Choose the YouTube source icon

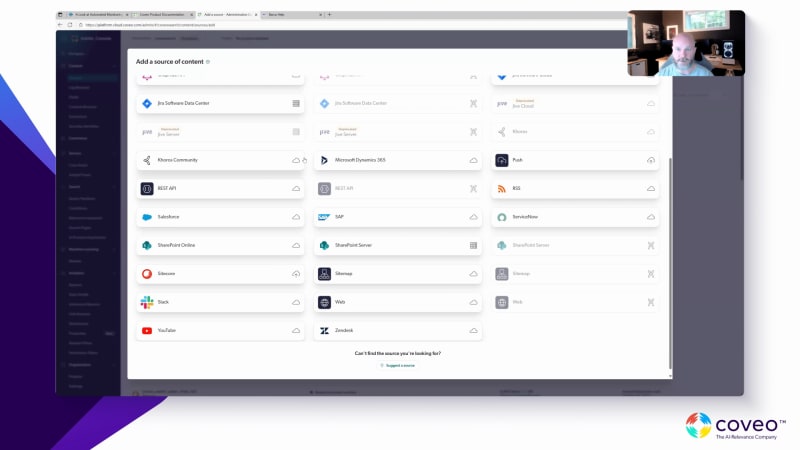[x=147, y=330]
